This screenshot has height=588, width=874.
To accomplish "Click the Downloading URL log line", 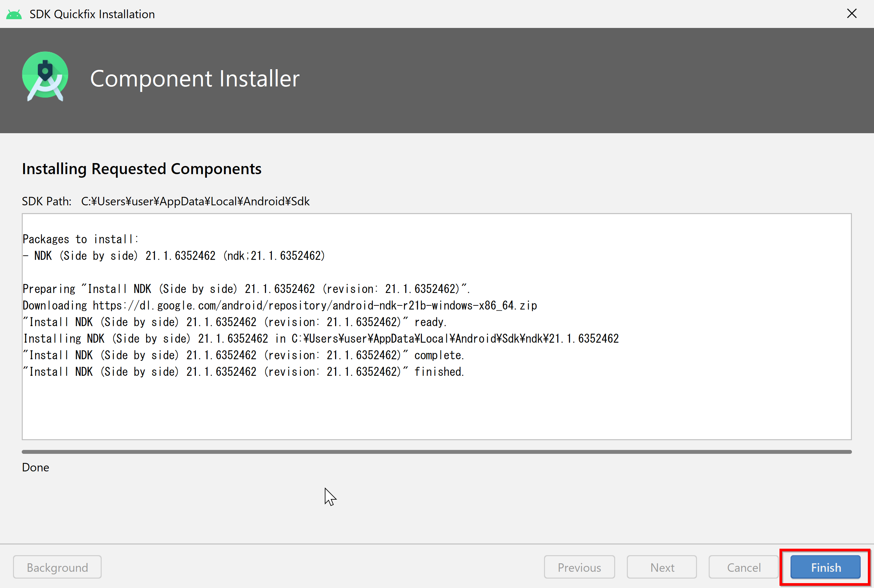I will (280, 306).
